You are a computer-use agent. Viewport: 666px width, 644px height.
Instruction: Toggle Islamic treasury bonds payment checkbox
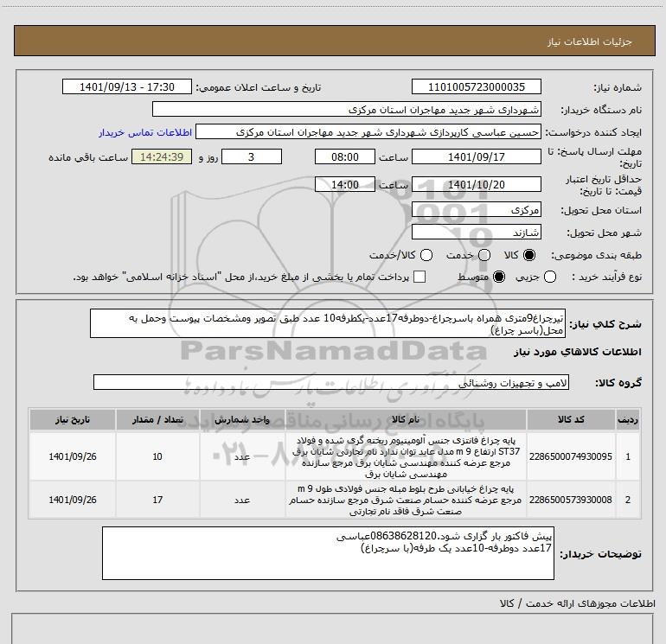[419, 277]
